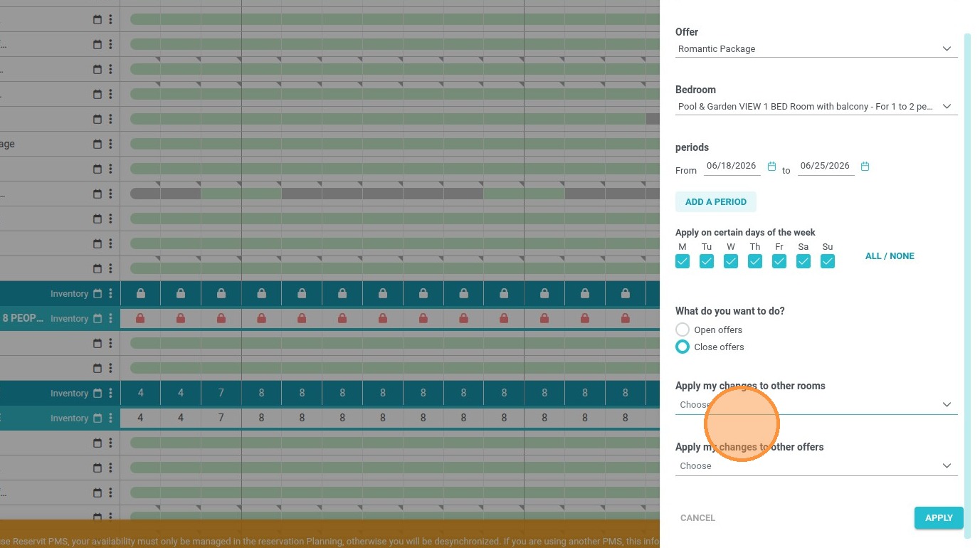The image size is (980, 548).
Task: Select the 'Open offers' radio option
Action: 683,330
